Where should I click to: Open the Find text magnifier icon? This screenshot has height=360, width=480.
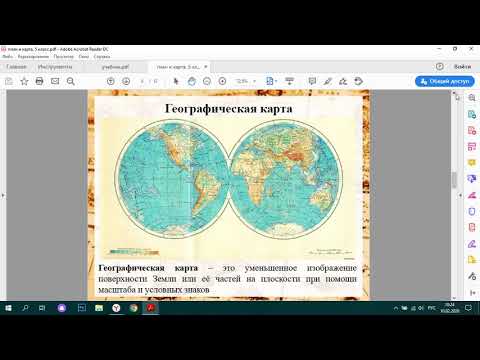click(70, 81)
